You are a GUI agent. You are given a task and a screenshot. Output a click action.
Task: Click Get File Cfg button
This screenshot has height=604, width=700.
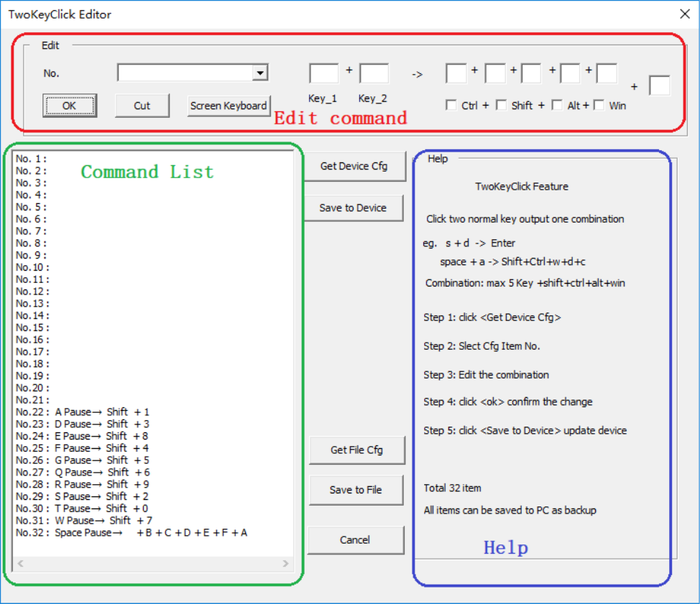tap(356, 450)
